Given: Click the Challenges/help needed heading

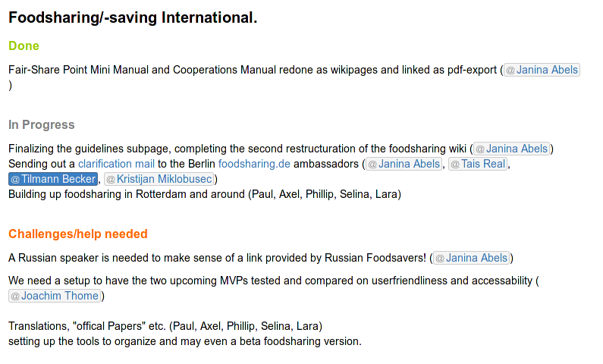Looking at the screenshot, I should coord(78,234).
